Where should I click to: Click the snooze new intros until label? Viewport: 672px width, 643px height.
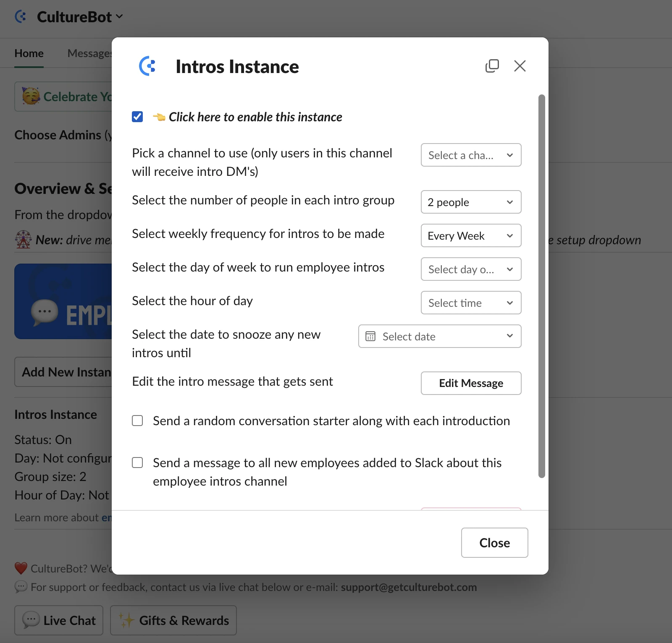[x=226, y=344]
